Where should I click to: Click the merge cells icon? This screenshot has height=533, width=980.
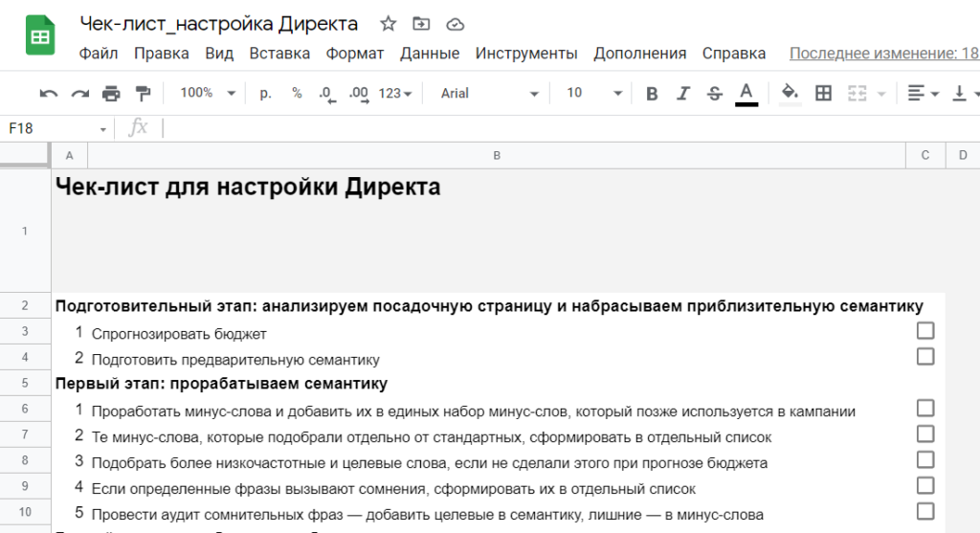[857, 94]
